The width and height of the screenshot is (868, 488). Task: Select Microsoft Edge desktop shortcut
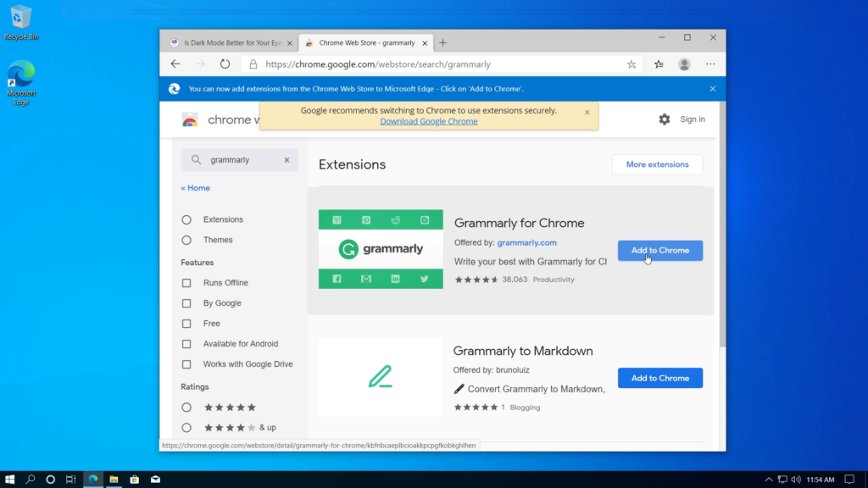click(x=21, y=83)
